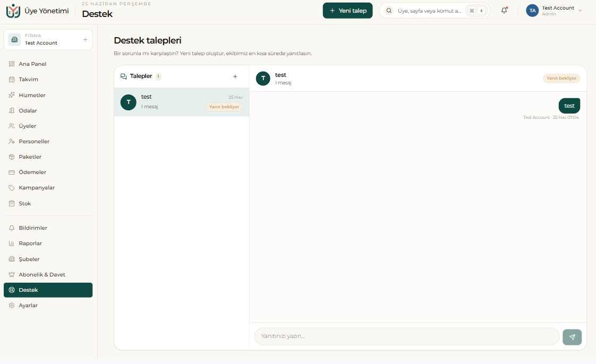Add new ticket with Talepler plus icon
This screenshot has width=596, height=364.
pyautogui.click(x=235, y=76)
